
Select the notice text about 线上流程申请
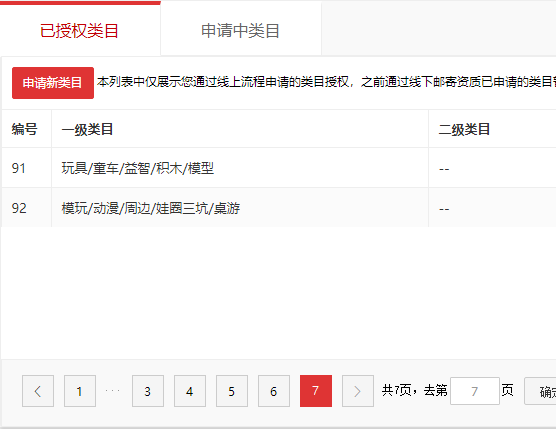(x=326, y=82)
